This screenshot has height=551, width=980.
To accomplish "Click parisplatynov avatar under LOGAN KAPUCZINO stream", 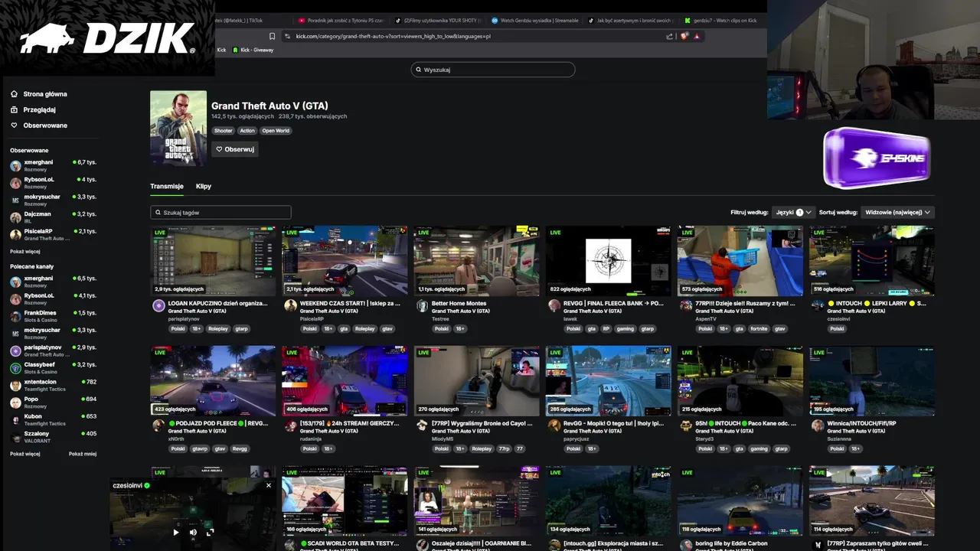I will click(x=158, y=305).
